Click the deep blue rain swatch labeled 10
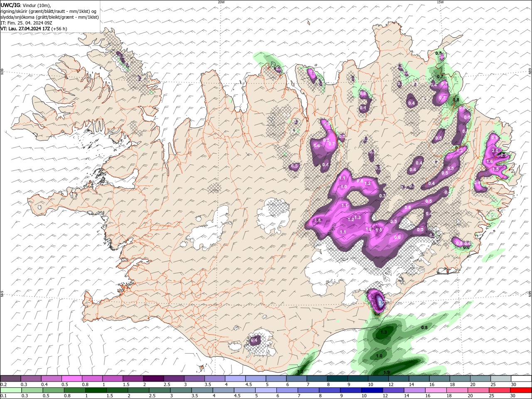 point(372,390)
